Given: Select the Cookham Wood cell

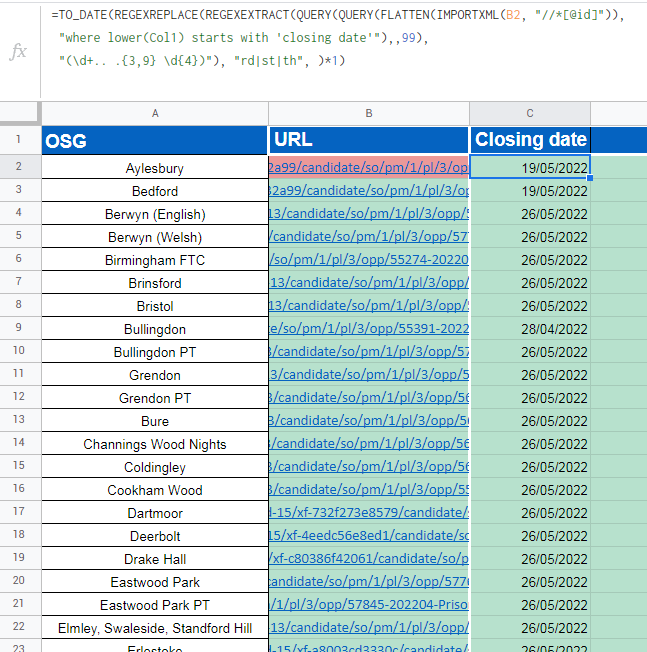Looking at the screenshot, I should pos(155,490).
